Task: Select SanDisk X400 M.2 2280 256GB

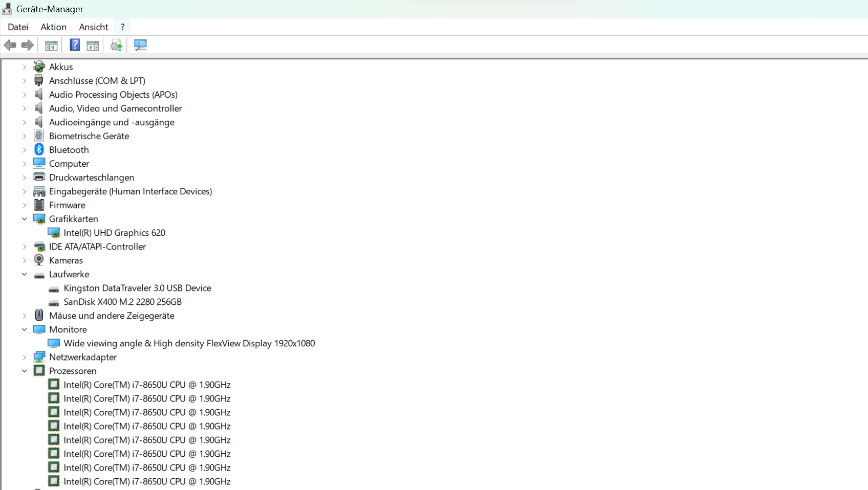Action: 123,302
